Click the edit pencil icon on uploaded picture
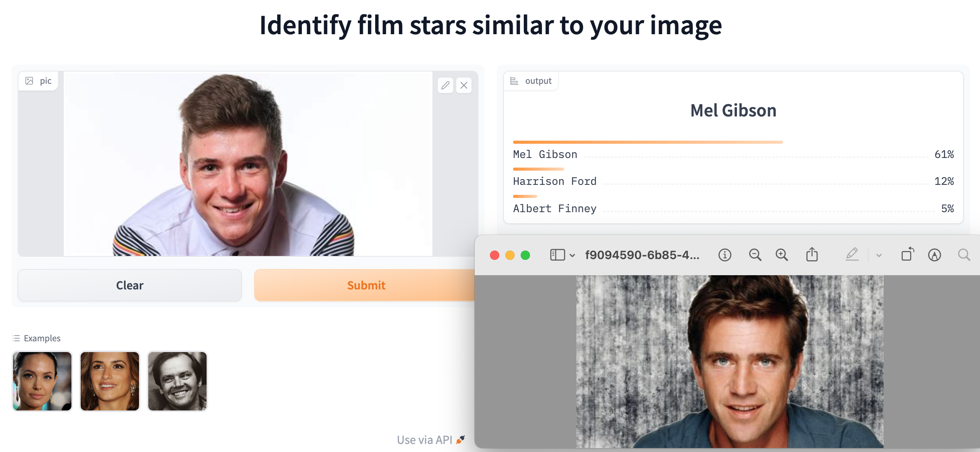980x452 pixels. (x=445, y=85)
